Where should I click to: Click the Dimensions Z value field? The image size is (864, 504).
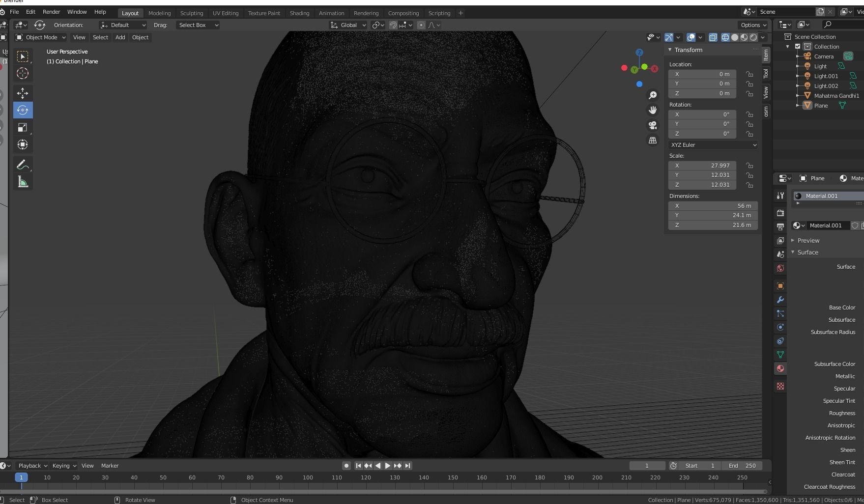point(713,225)
